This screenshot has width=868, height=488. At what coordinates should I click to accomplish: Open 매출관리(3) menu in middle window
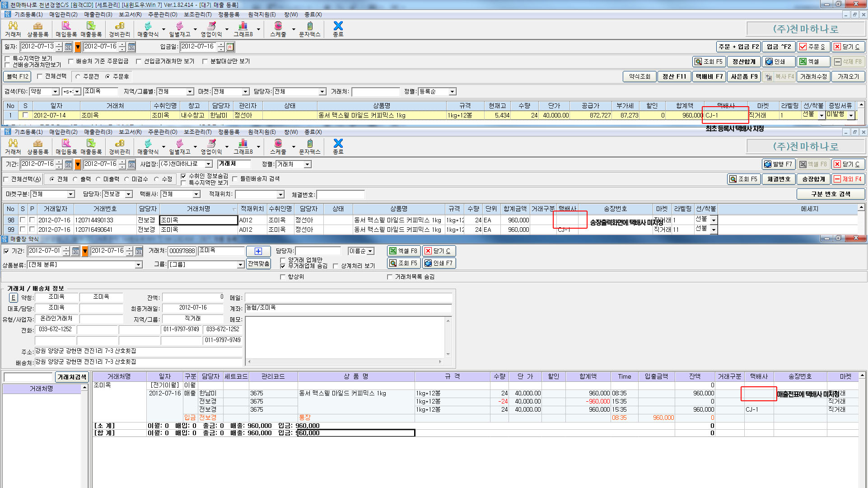point(98,132)
